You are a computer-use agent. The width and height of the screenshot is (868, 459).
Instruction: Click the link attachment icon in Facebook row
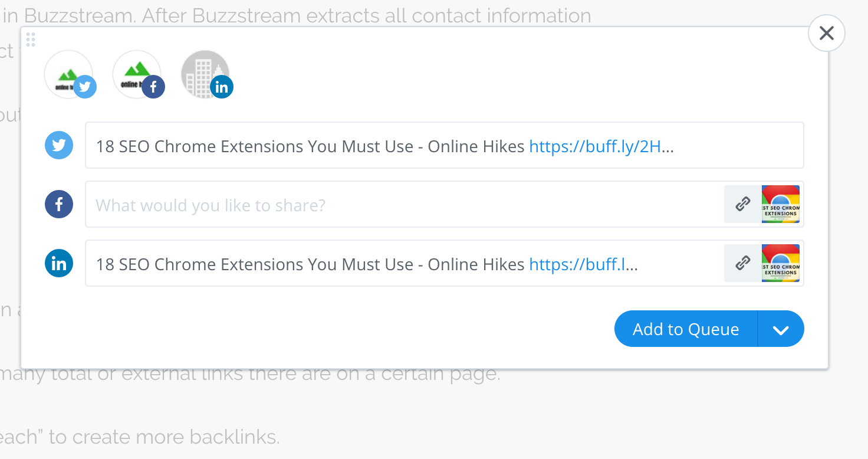pyautogui.click(x=743, y=204)
